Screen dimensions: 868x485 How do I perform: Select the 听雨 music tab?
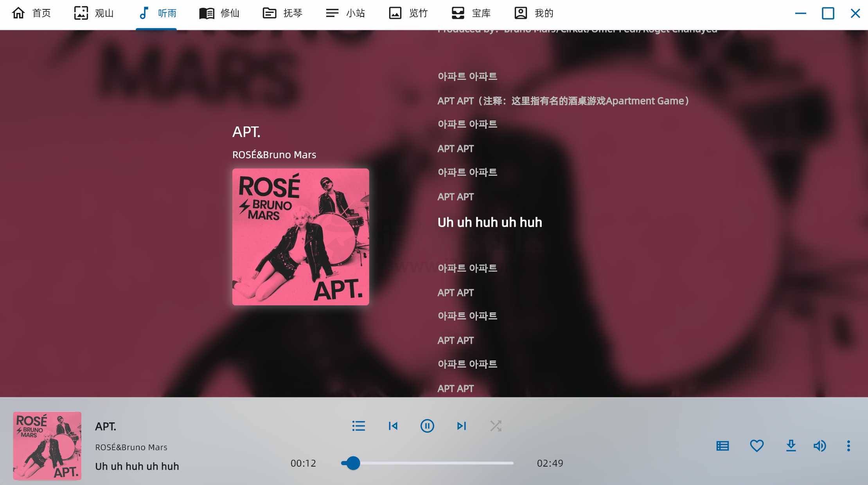coord(157,13)
